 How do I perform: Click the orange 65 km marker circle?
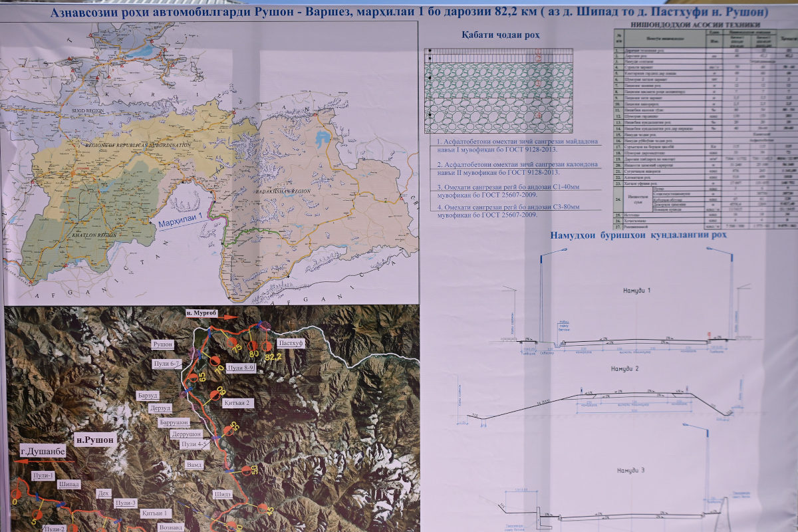coord(193,377)
